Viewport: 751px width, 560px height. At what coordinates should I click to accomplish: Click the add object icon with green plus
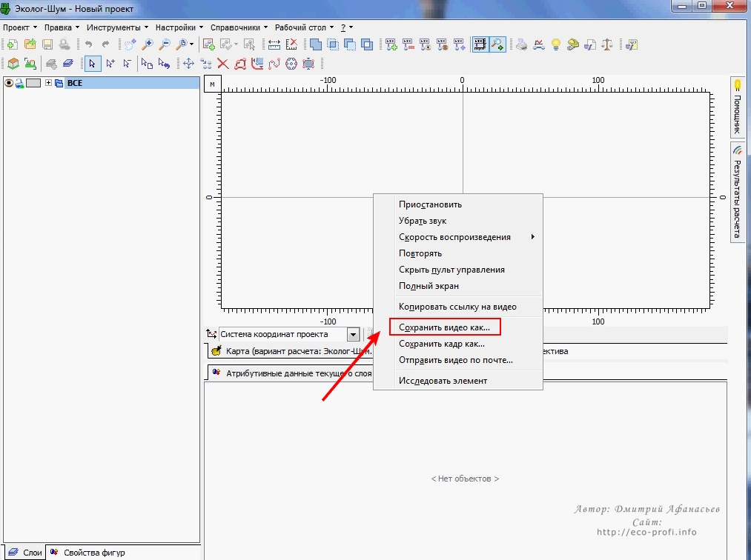[208, 45]
